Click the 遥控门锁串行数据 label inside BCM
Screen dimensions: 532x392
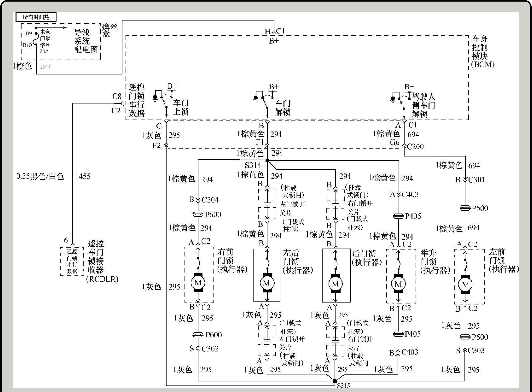[x=137, y=100]
